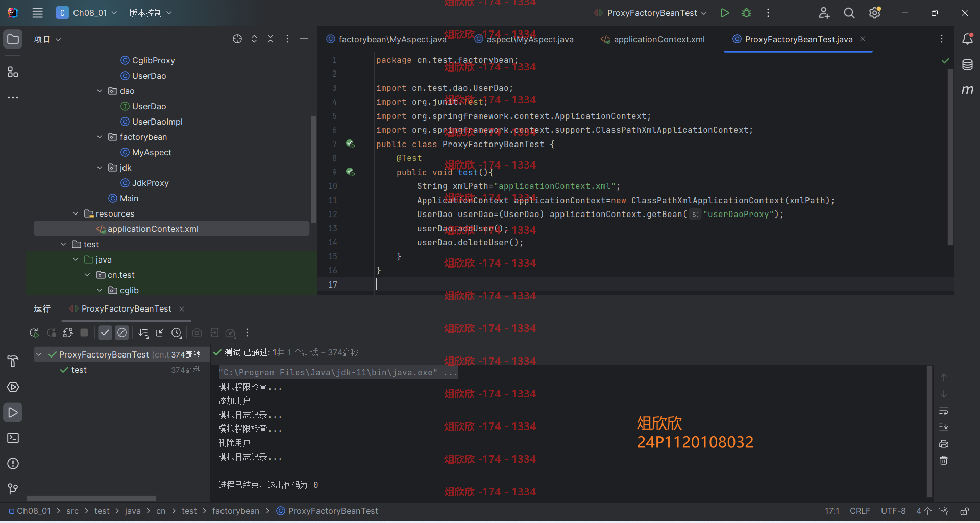Image resolution: width=980 pixels, height=523 pixels.
Task: Print the console output
Action: 944,444
